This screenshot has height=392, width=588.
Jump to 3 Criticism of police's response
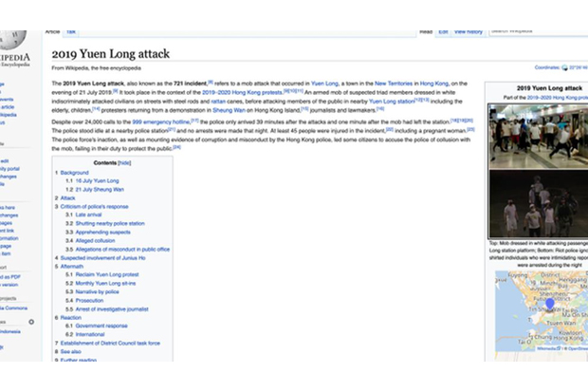click(94, 207)
